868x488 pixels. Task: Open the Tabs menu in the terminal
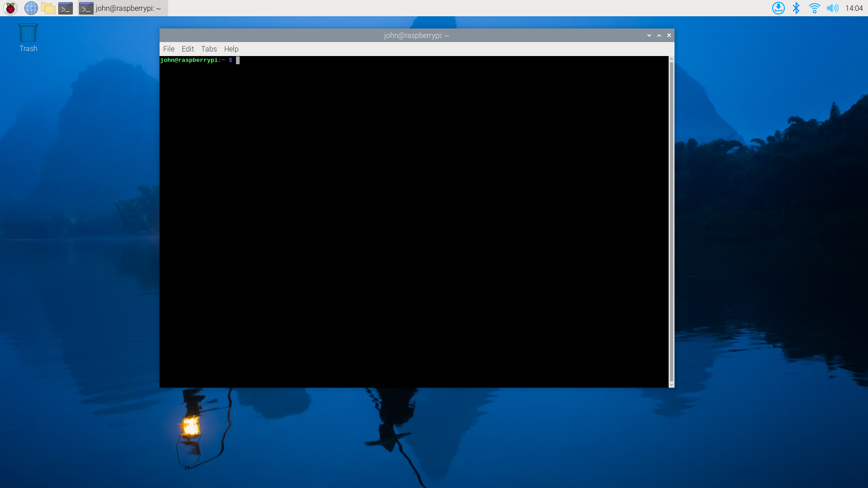[x=209, y=49]
